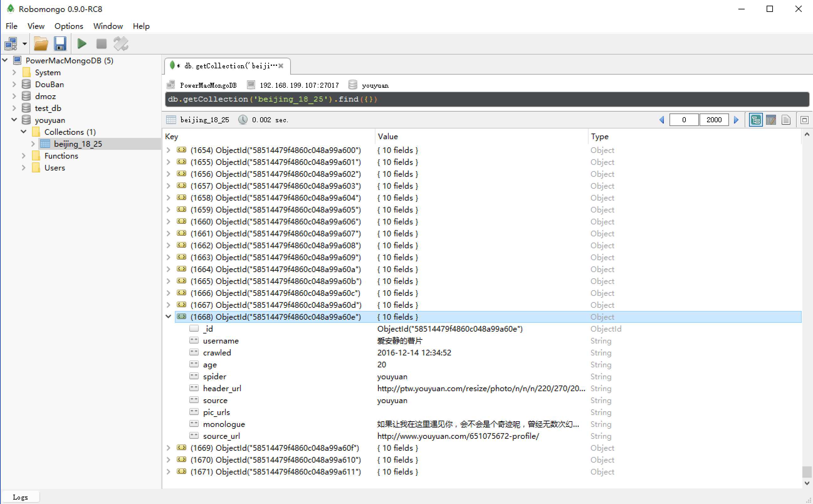Switch results to text view mode
The height and width of the screenshot is (504, 813).
(x=786, y=120)
